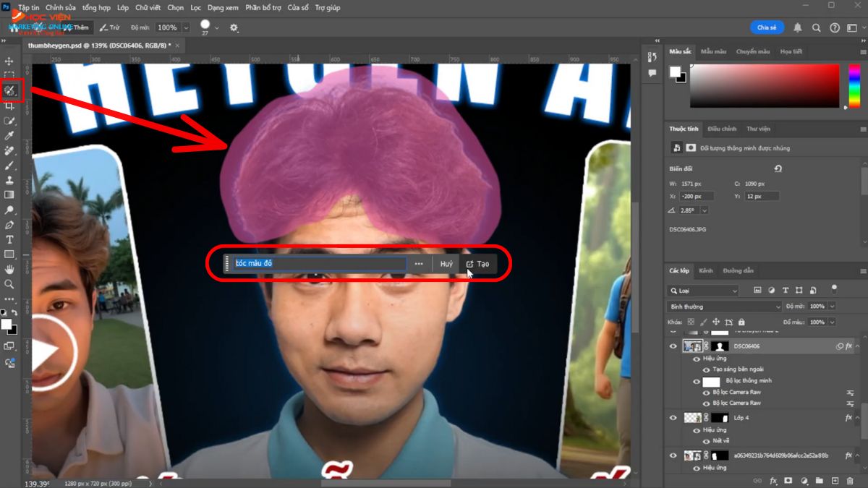Screen dimensions: 868x488
Task: Reset the transform in Properties panel
Action: tap(778, 168)
